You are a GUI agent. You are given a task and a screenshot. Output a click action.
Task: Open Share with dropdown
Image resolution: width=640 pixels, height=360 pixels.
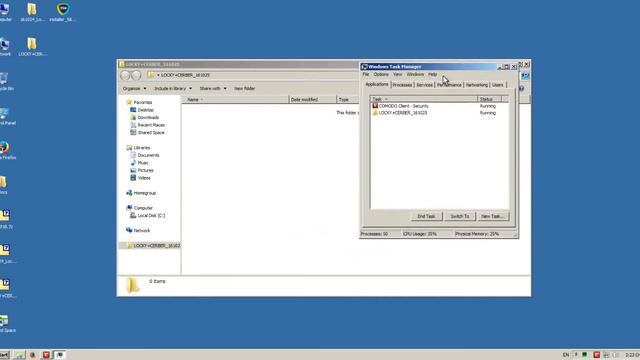[213, 89]
